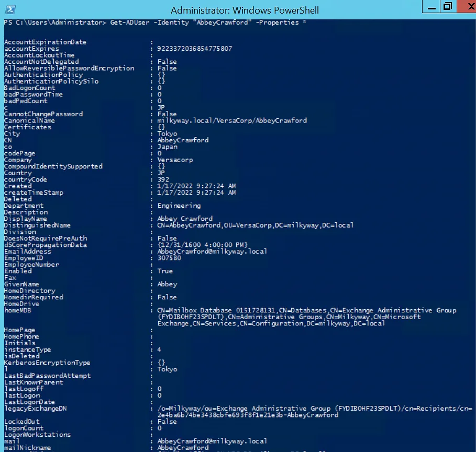The image size is (476, 452).
Task: Click the window title 'Administrator: Windows PowerShell'
Action: 245,10
